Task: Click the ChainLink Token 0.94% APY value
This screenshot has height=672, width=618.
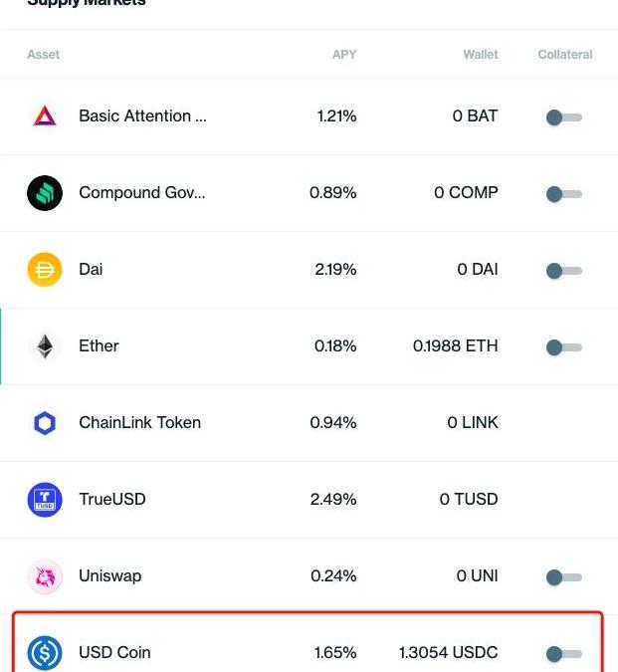Action: pos(332,423)
